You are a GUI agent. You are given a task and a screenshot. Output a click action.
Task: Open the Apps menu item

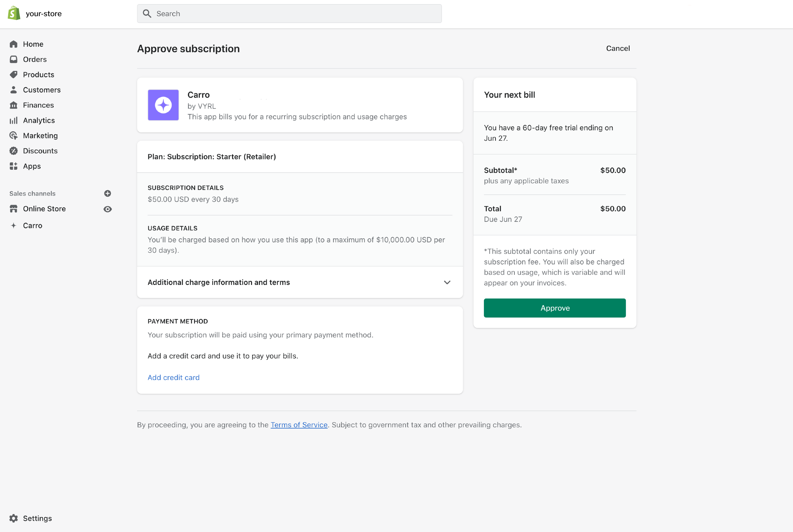(32, 166)
